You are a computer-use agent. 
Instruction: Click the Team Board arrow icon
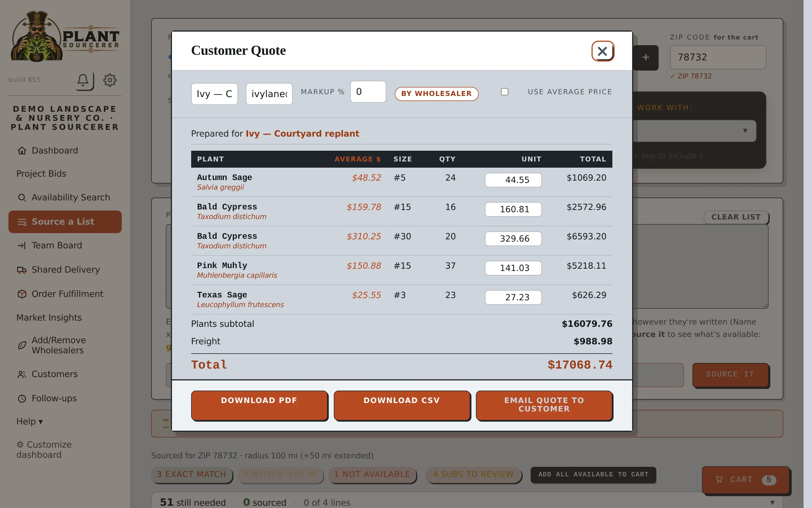[22, 246]
